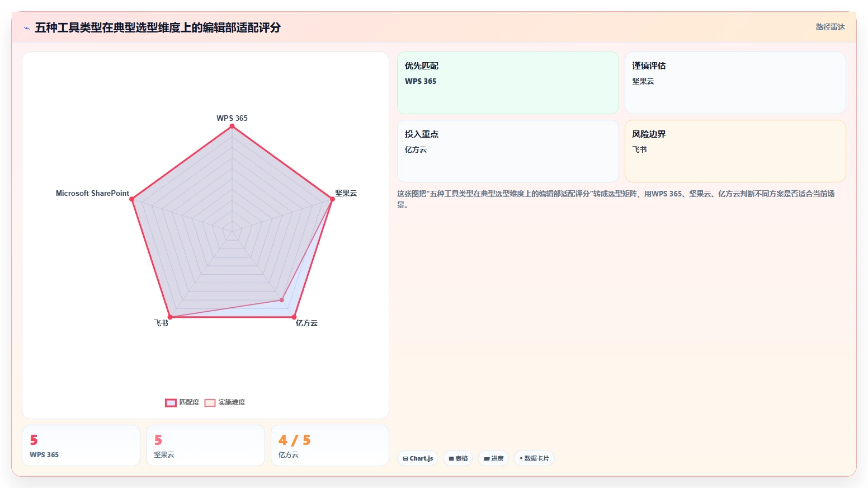Click the 进度 tag pill
The image size is (868, 488).
click(x=493, y=458)
